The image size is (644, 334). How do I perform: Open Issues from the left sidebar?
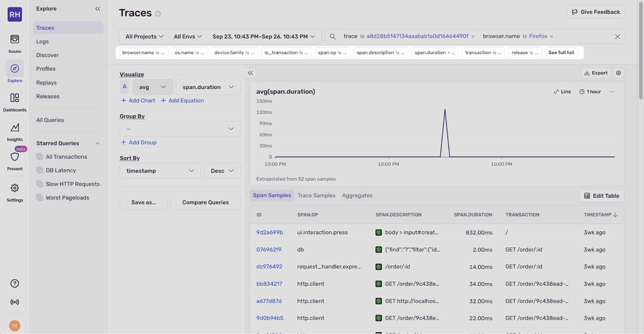click(x=14, y=44)
